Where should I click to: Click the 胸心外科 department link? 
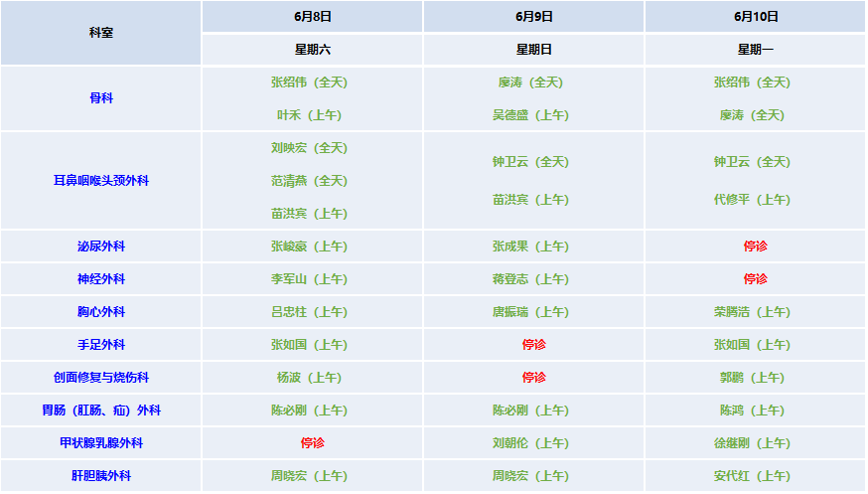pos(101,312)
